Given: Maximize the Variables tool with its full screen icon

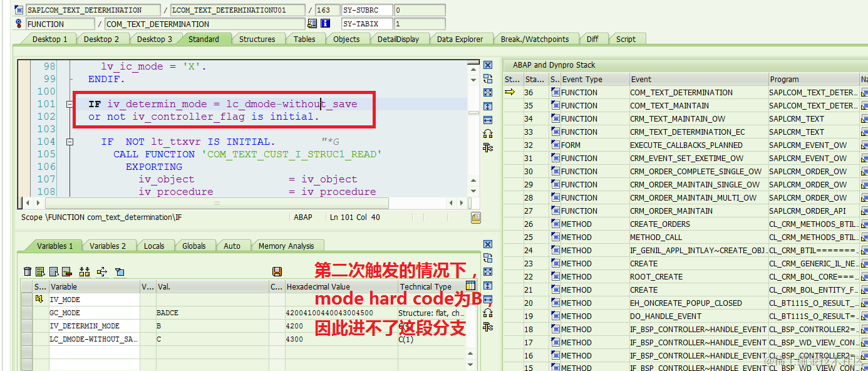Looking at the screenshot, I should (x=488, y=272).
